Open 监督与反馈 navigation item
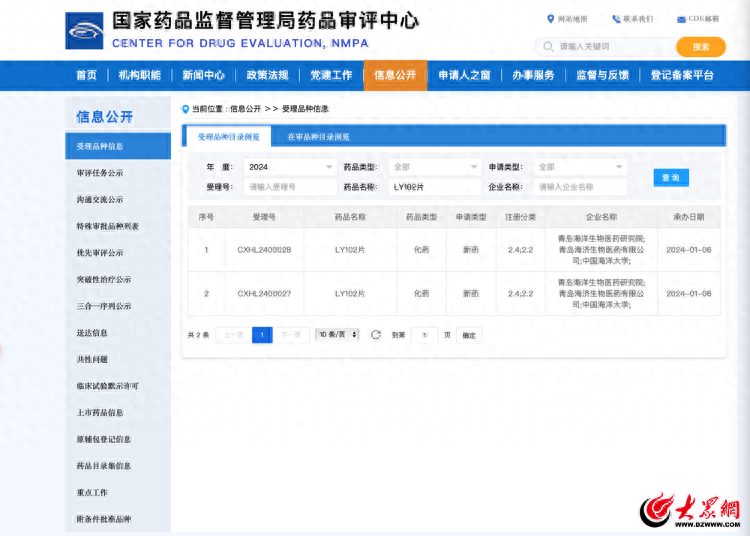Viewport: 750px width, 536px height. tap(602, 75)
